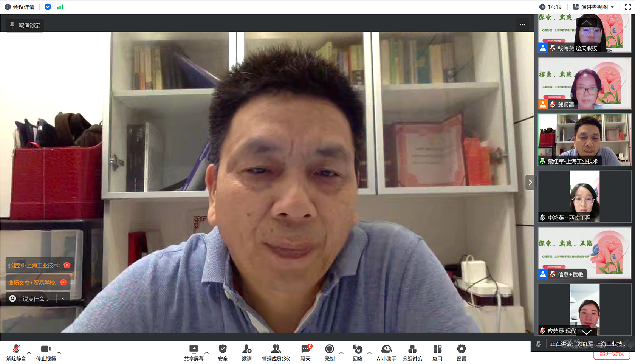Open the speaker view (演讲者视图) dropdown
This screenshot has height=364, width=635.
593,7
